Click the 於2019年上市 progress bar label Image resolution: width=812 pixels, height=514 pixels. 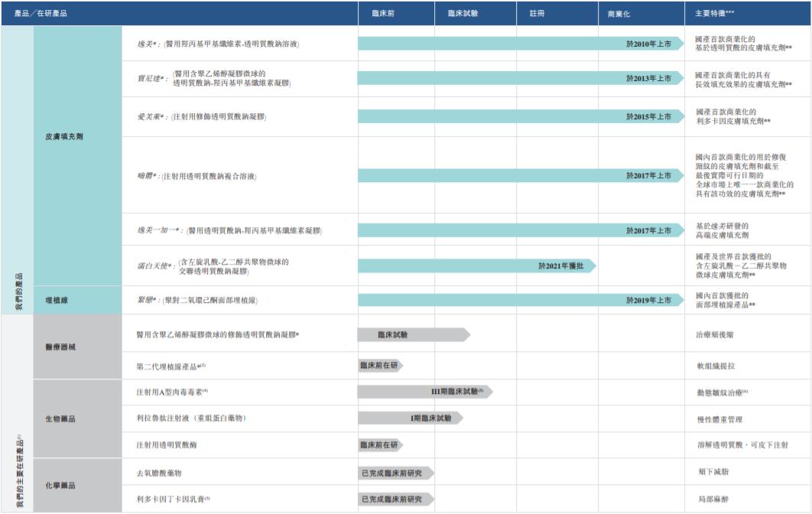(648, 300)
